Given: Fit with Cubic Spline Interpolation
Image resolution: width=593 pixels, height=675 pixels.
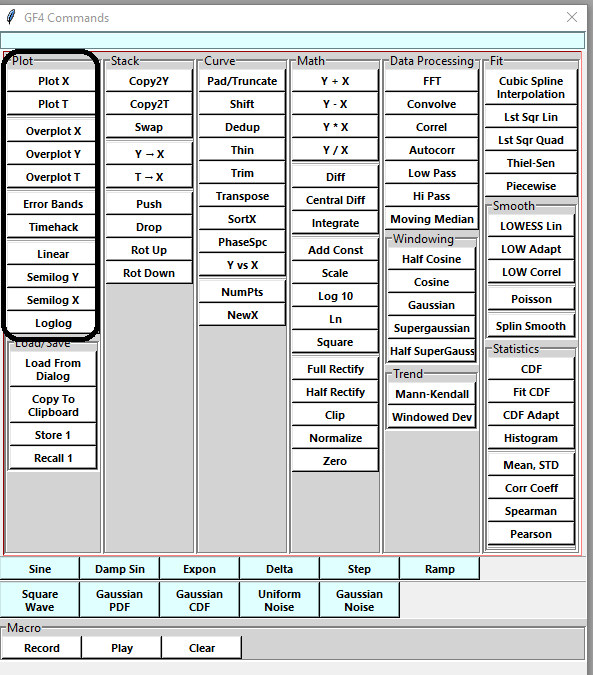Looking at the screenshot, I should coord(531,87).
